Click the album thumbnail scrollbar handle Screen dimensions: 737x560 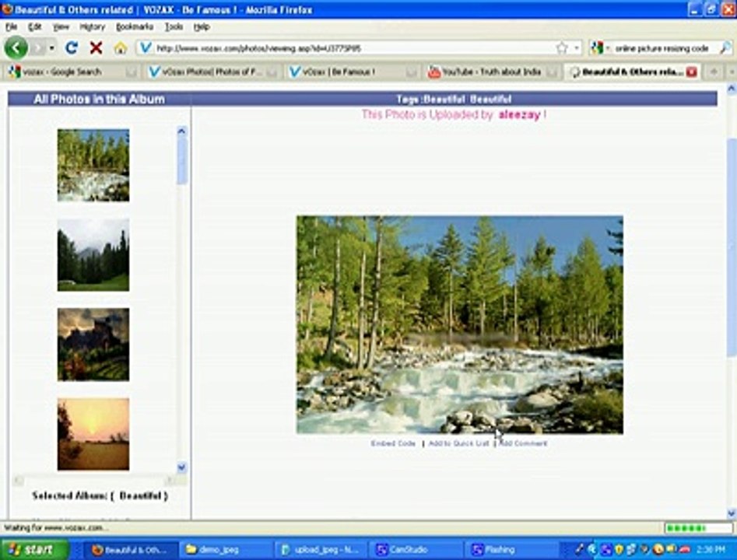(x=182, y=161)
